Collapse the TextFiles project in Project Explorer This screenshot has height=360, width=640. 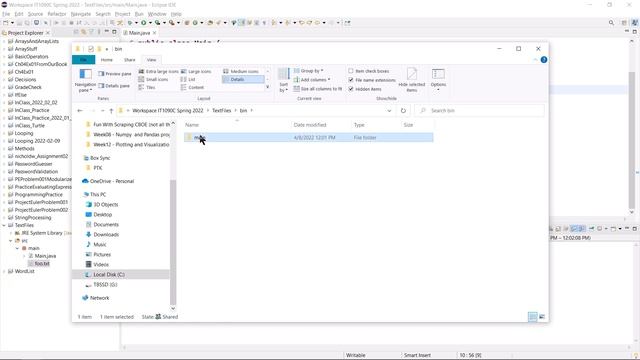(4, 225)
